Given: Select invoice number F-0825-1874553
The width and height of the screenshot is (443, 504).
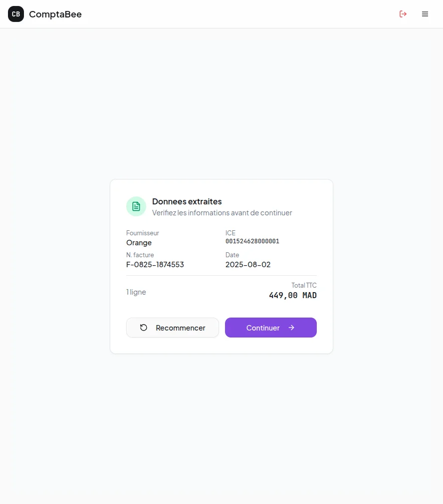Looking at the screenshot, I should [x=155, y=265].
